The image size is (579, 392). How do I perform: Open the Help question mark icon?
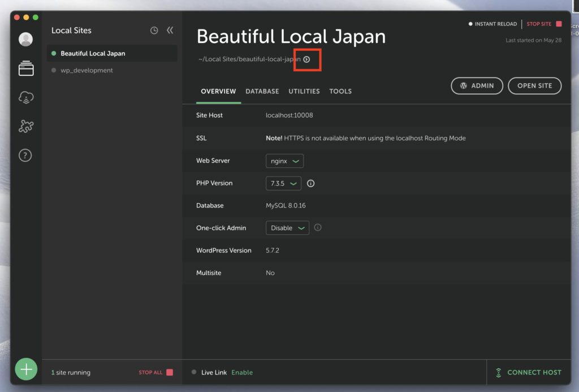(x=25, y=156)
